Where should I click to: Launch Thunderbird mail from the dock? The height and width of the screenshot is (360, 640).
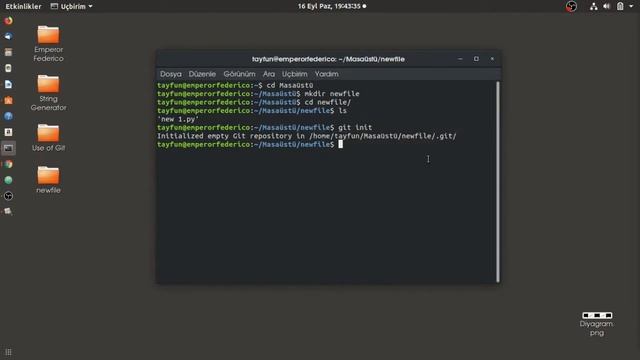coord(8,36)
